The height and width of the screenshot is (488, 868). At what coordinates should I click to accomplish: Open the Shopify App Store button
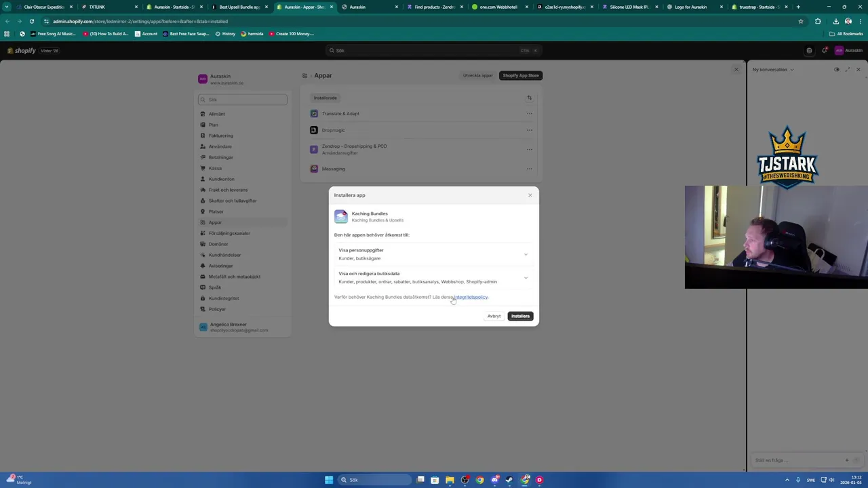(x=521, y=75)
